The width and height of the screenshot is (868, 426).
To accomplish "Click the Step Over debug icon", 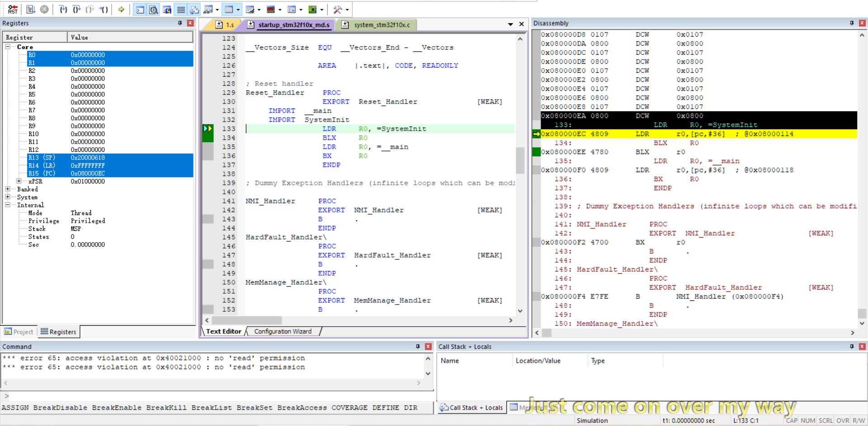I will [77, 9].
